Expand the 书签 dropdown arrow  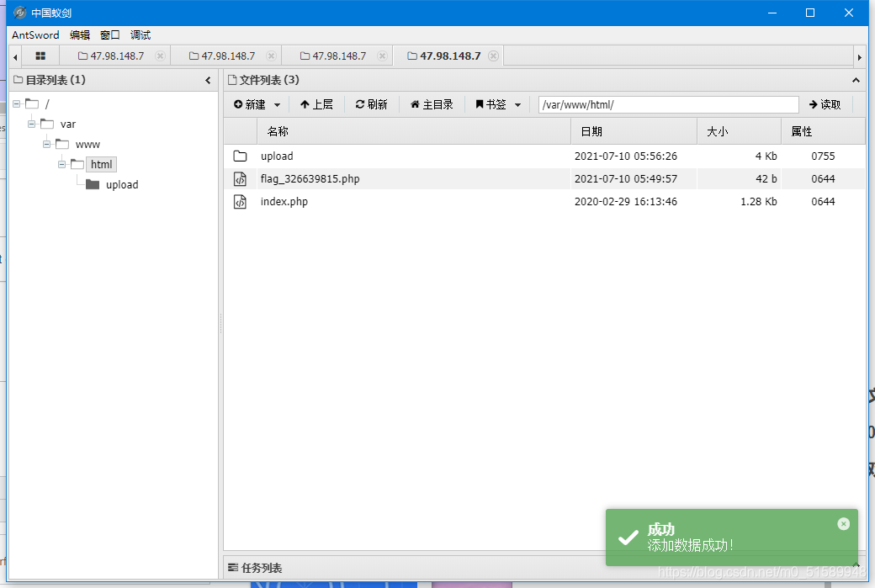[x=517, y=104]
